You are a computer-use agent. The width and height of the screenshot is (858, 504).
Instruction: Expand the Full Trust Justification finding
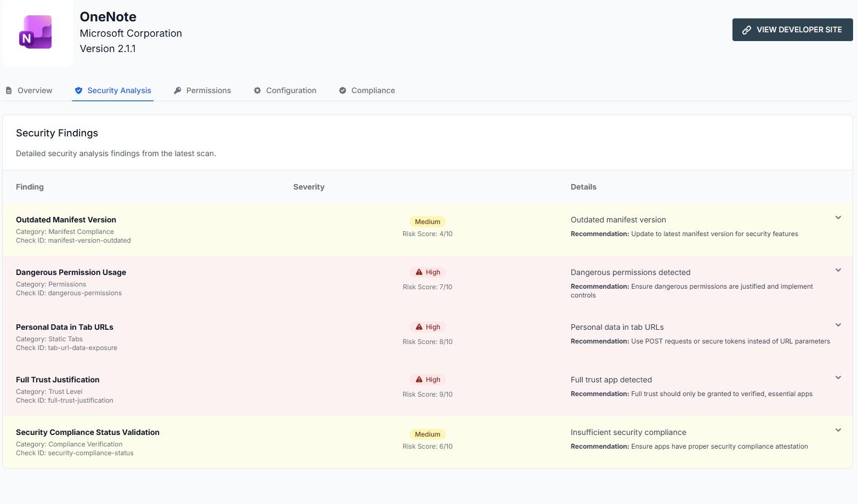pyautogui.click(x=838, y=377)
